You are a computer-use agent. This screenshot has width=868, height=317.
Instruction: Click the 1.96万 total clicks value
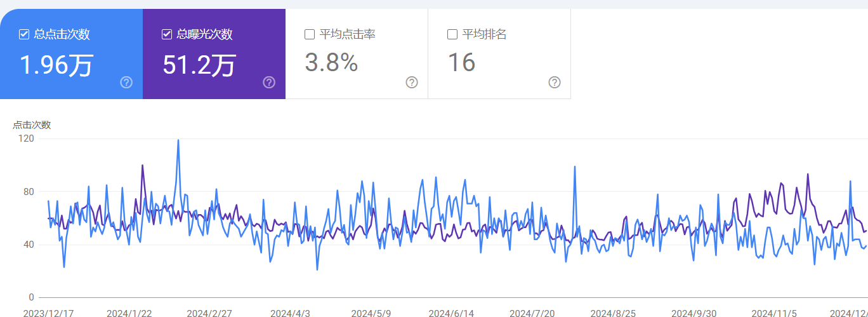tap(57, 64)
